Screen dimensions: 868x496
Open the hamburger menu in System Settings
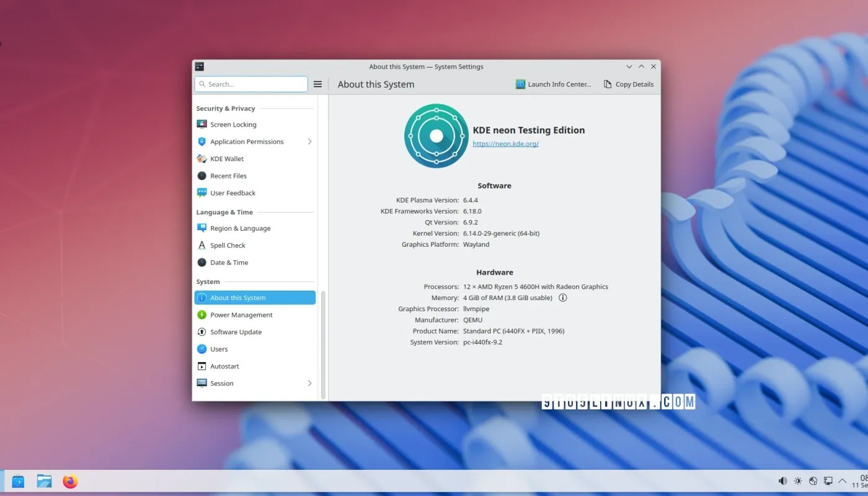[x=317, y=84]
